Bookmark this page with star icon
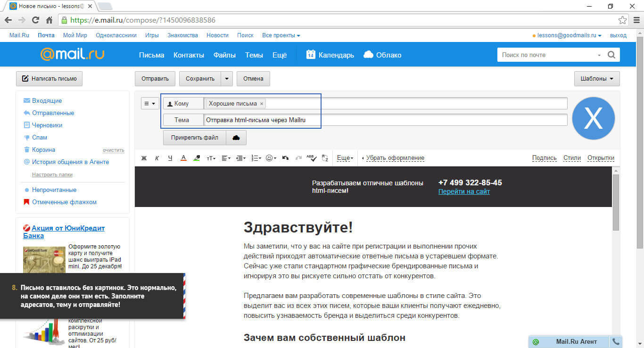Screen dimensions: 644x348 622,20
